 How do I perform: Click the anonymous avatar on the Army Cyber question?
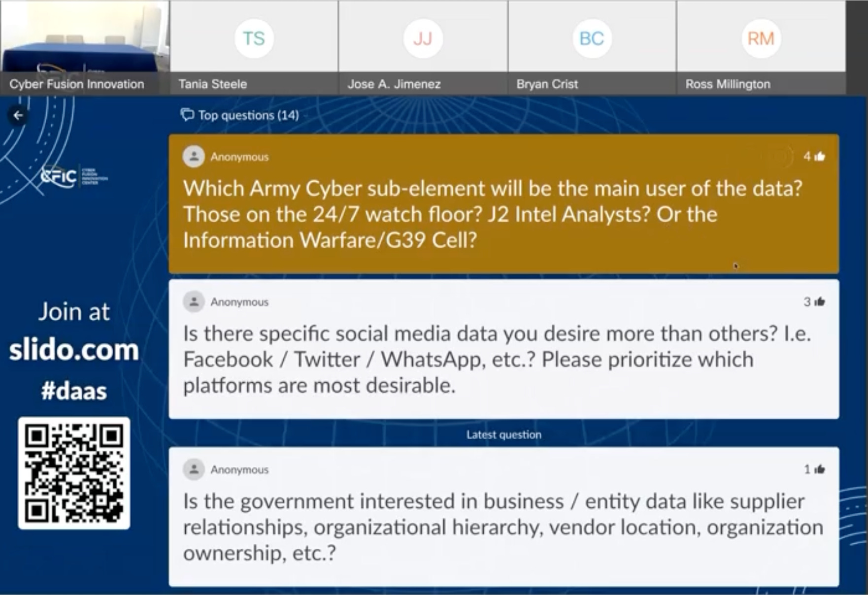tap(194, 157)
